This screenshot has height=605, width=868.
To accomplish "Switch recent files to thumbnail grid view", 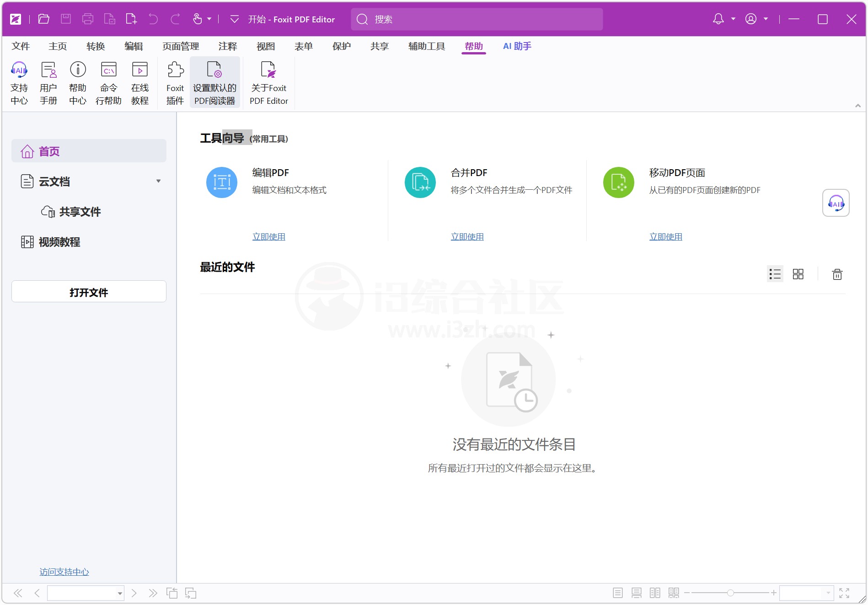I will (x=798, y=274).
